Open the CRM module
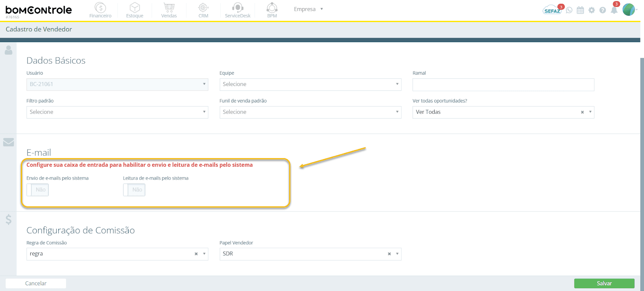 [203, 10]
